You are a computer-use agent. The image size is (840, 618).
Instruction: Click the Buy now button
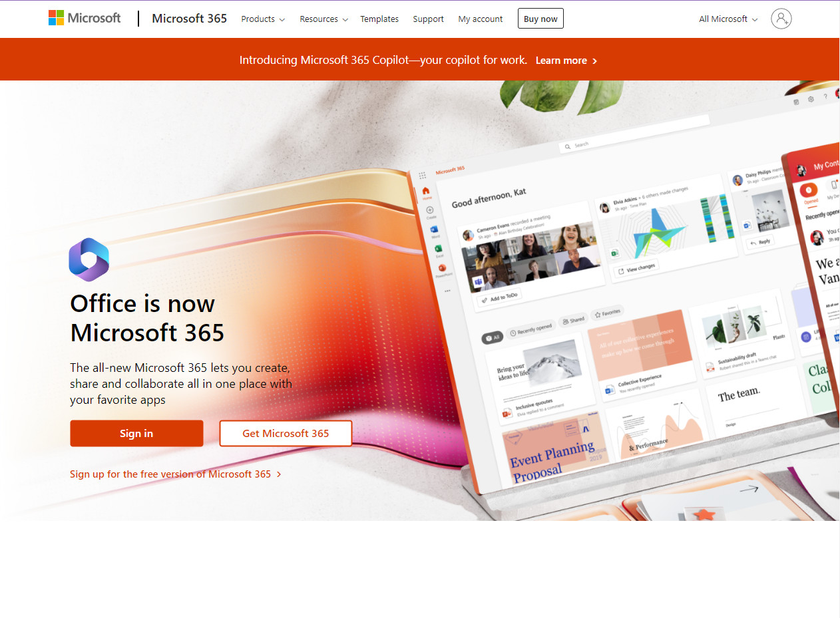coord(540,19)
